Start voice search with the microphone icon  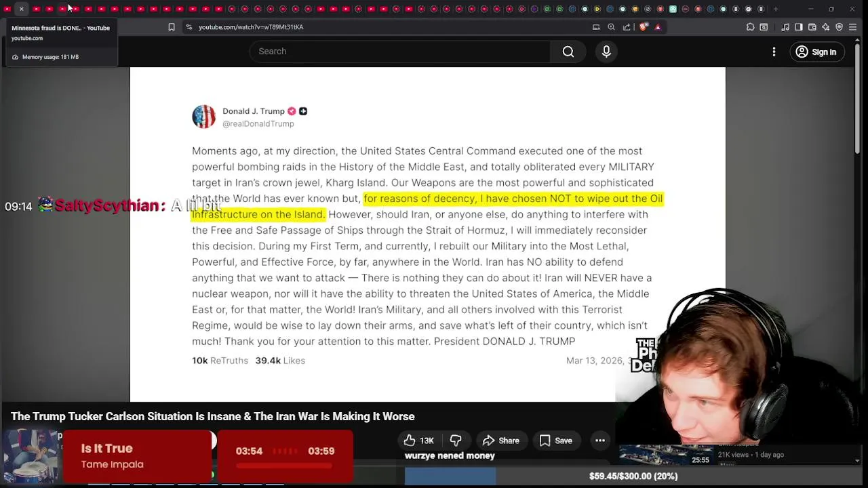point(606,52)
